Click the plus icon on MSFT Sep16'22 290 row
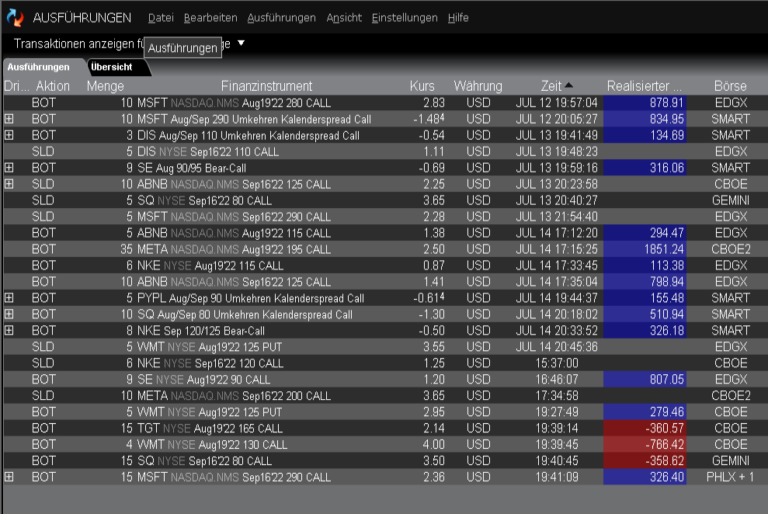 click(x=9, y=477)
